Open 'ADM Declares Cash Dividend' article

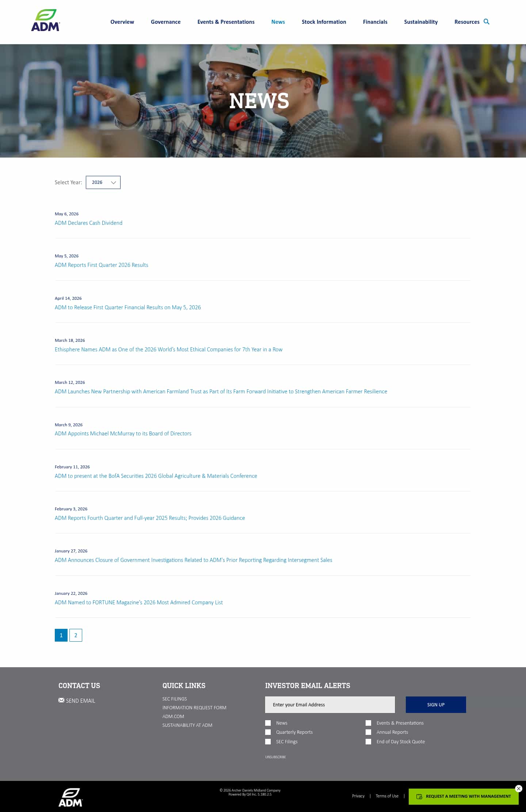(x=89, y=223)
